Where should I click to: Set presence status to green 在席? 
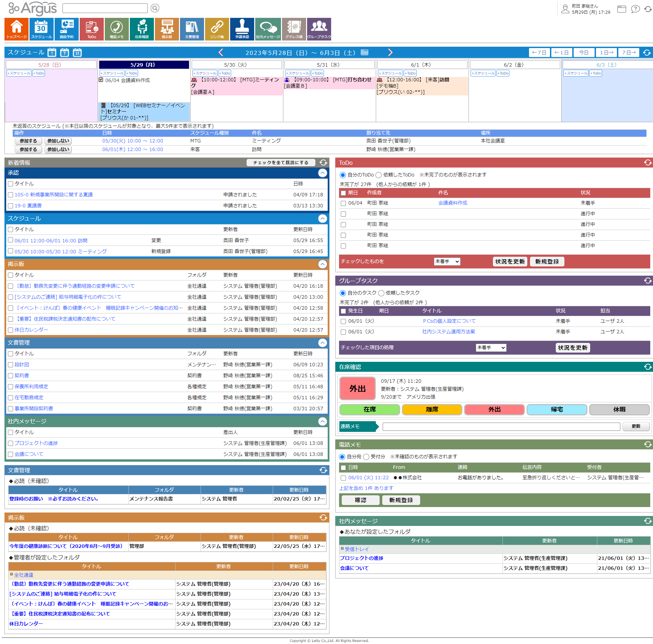[370, 410]
